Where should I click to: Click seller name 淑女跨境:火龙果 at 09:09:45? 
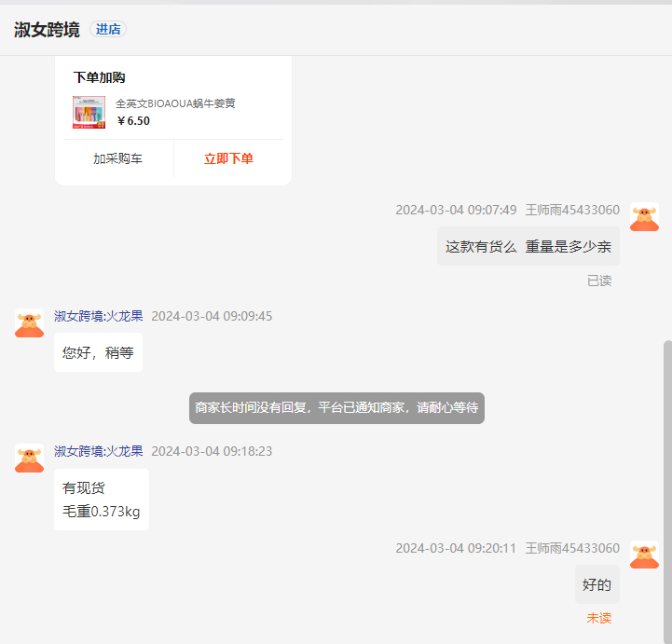(x=99, y=316)
